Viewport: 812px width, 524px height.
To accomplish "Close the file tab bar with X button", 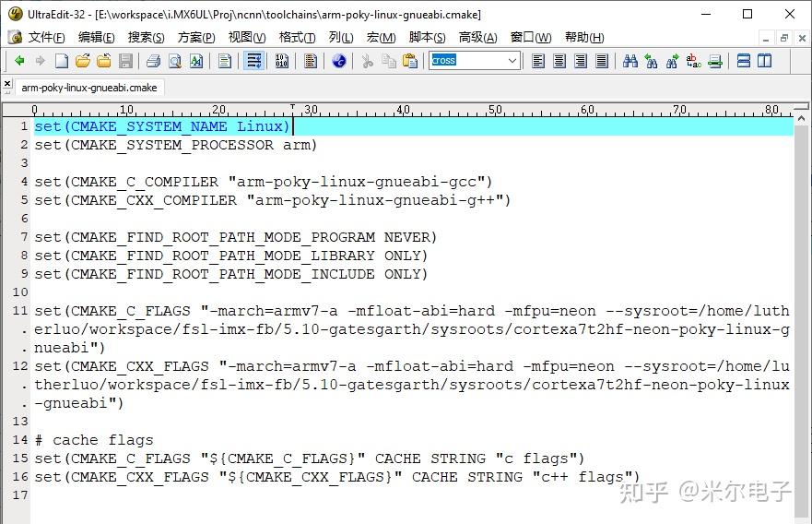I will (x=7, y=83).
